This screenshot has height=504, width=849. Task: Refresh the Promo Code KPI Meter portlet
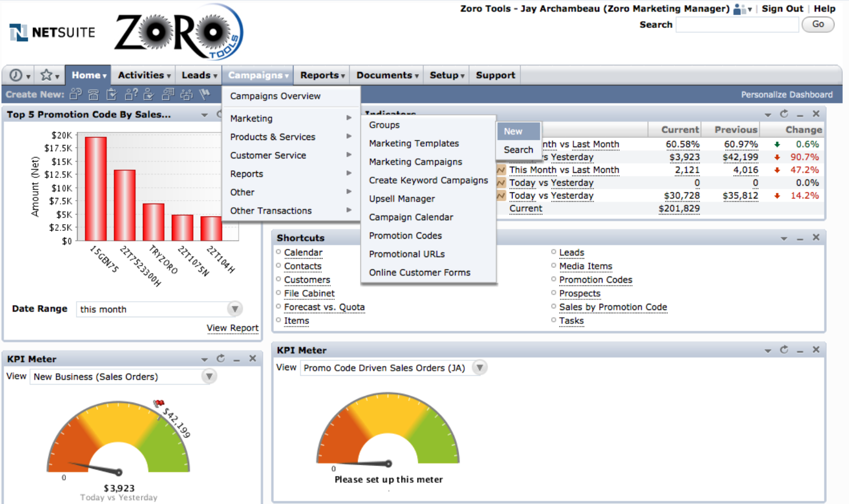[784, 350]
